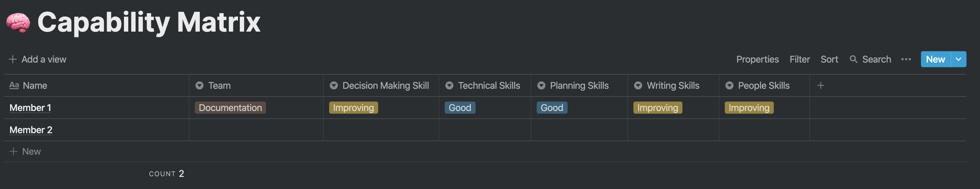Click the blue New button

[935, 59]
